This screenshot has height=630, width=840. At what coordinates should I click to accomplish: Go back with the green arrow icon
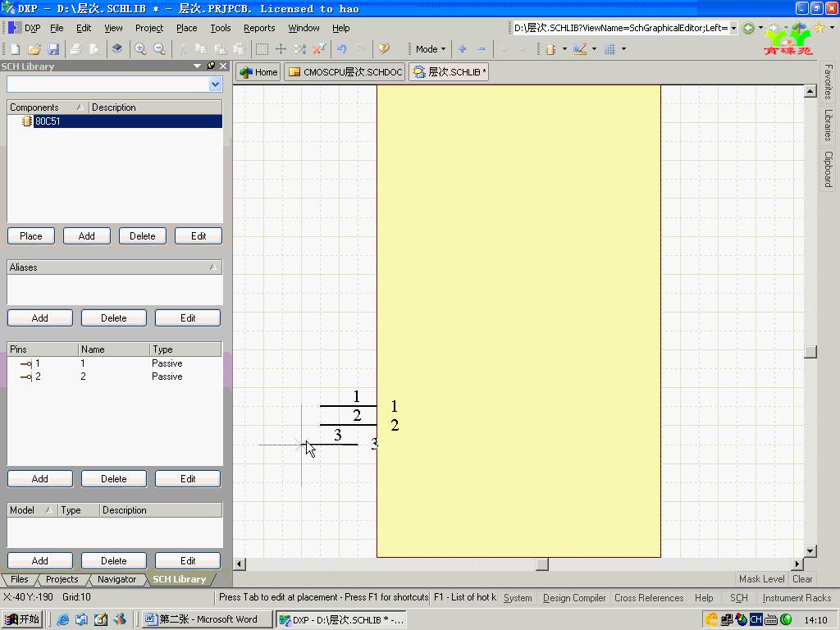[748, 28]
